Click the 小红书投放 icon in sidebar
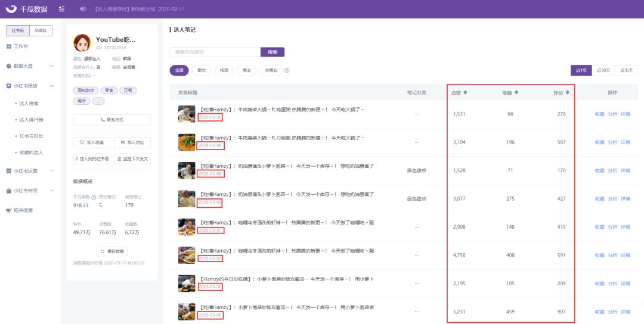Viewport: 644px width, 324px height. 8,86
